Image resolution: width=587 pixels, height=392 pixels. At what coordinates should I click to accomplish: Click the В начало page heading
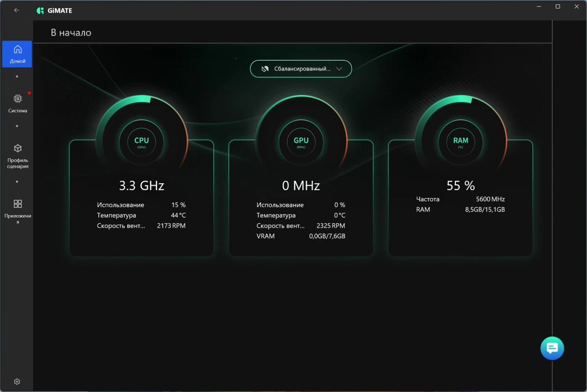pos(71,33)
